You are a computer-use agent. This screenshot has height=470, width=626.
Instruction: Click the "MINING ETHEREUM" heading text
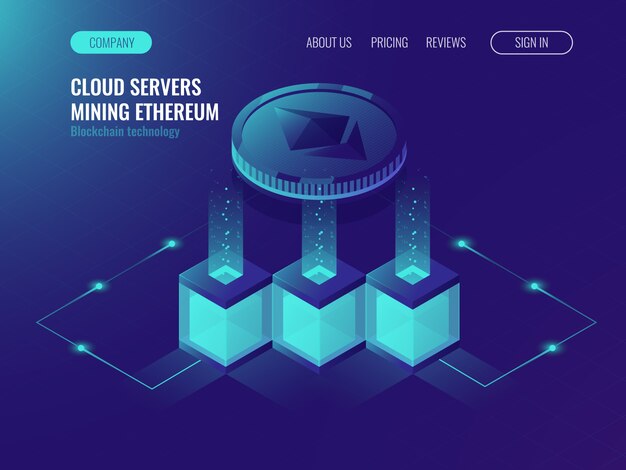pyautogui.click(x=145, y=111)
